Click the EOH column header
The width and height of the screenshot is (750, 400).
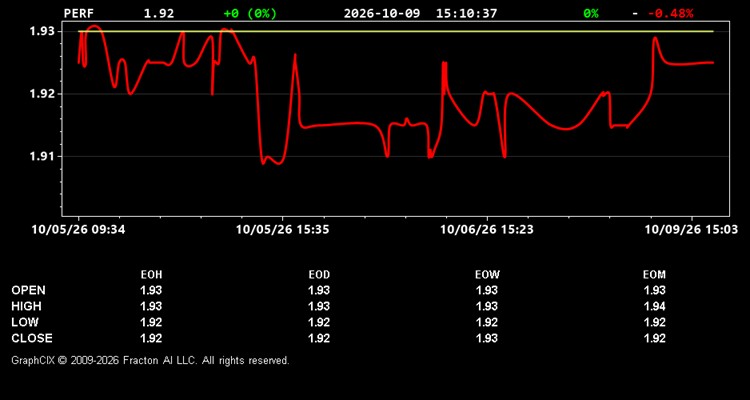pos(151,275)
